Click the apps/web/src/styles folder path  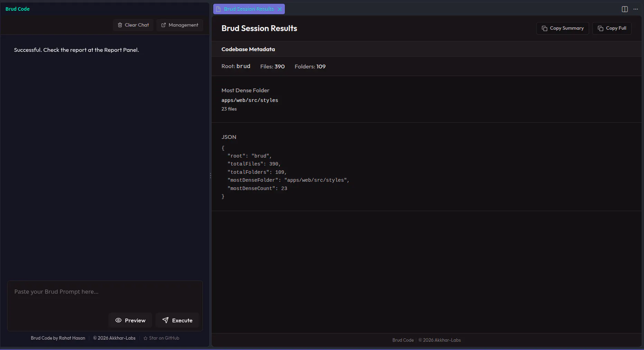click(x=250, y=100)
